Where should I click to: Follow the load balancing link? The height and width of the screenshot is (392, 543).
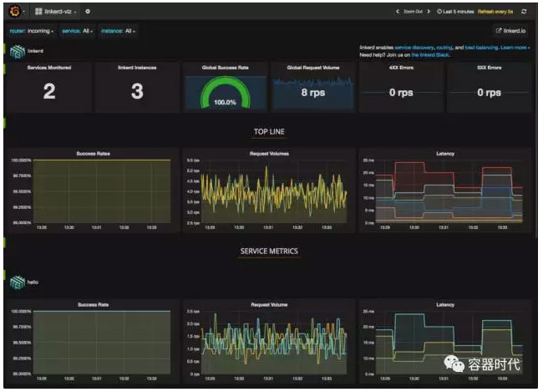(x=481, y=47)
